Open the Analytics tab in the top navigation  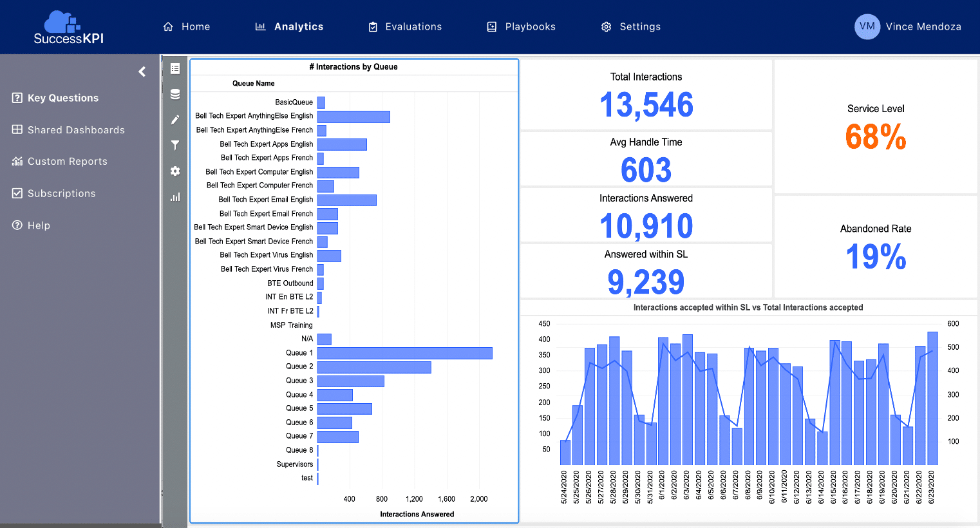[x=289, y=26]
